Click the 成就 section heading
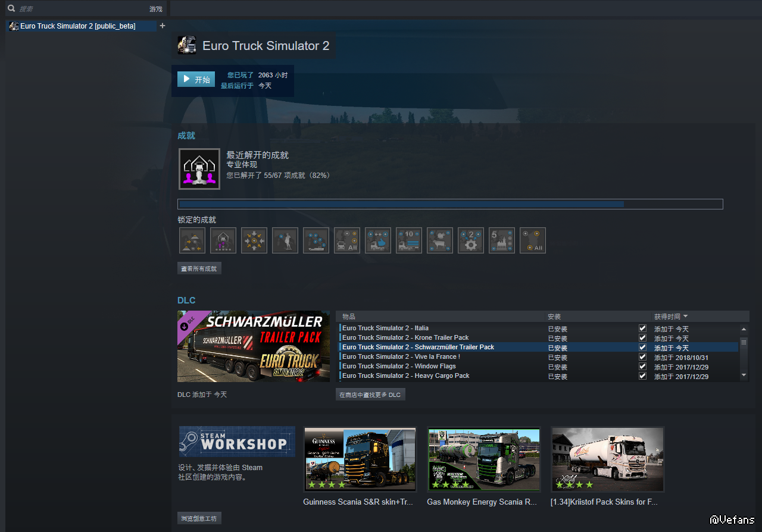The width and height of the screenshot is (762, 532). coord(186,136)
